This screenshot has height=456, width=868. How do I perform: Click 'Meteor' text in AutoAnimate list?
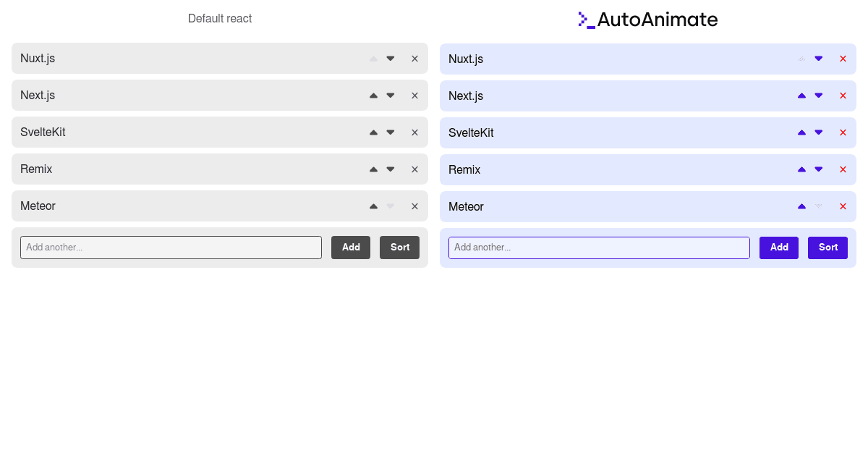[x=466, y=207]
